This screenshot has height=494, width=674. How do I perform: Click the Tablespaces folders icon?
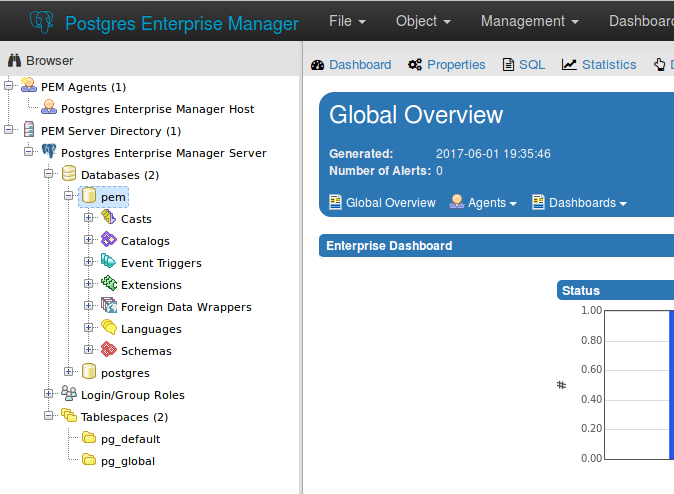pos(69,415)
